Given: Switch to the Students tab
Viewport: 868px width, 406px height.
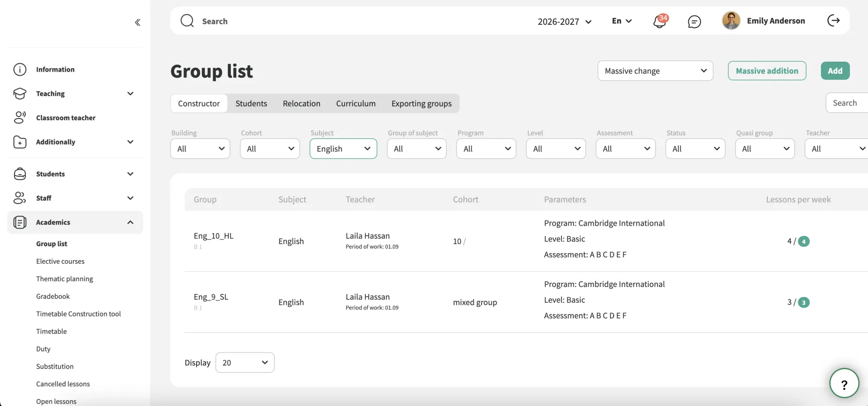Looking at the screenshot, I should coord(251,103).
